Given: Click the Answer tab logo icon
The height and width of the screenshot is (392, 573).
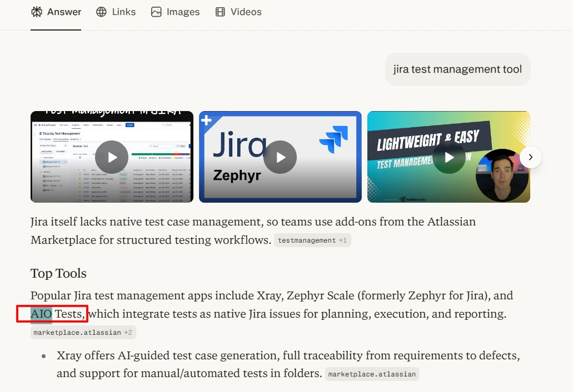Looking at the screenshot, I should point(37,12).
